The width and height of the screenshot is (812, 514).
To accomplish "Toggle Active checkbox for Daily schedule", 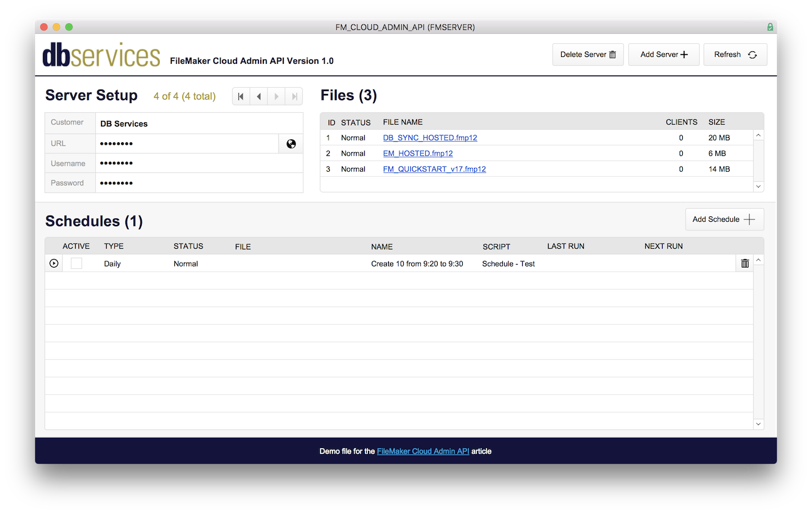I will pos(76,263).
